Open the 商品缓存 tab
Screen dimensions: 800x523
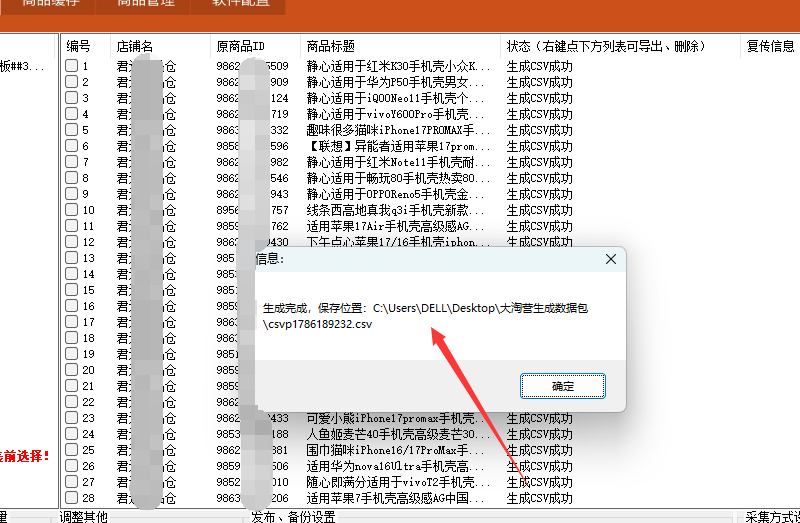click(x=50, y=4)
